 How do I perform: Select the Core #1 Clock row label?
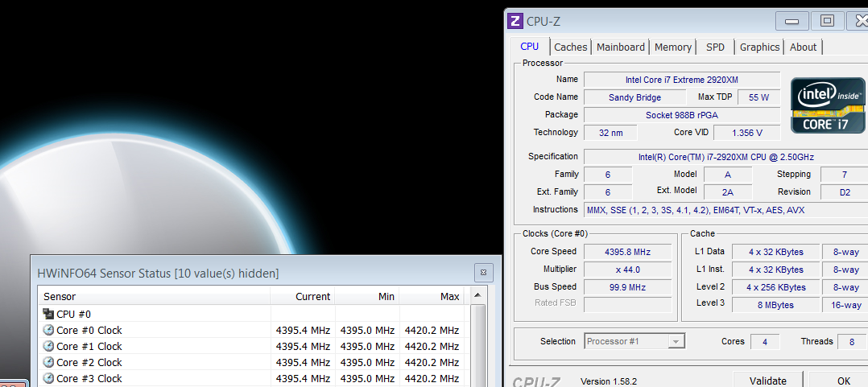pos(89,346)
